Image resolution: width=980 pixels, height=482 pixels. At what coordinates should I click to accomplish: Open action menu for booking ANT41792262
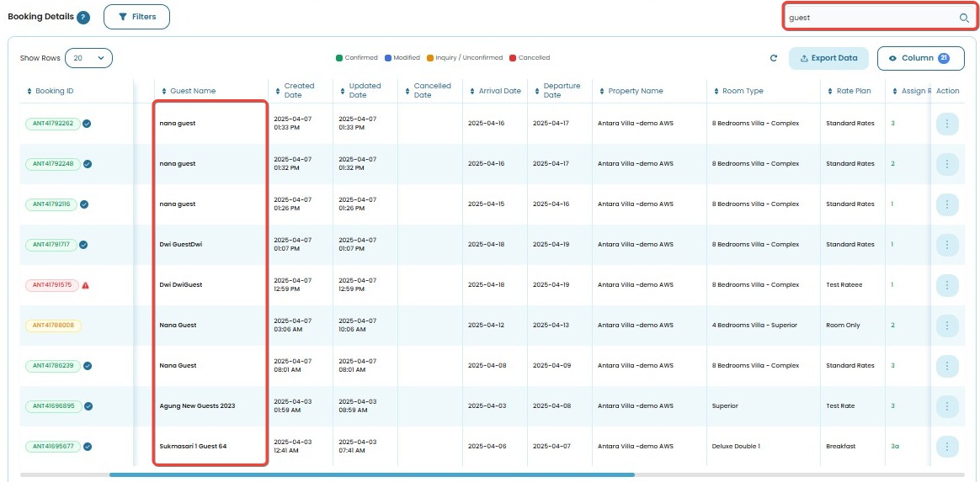point(947,124)
